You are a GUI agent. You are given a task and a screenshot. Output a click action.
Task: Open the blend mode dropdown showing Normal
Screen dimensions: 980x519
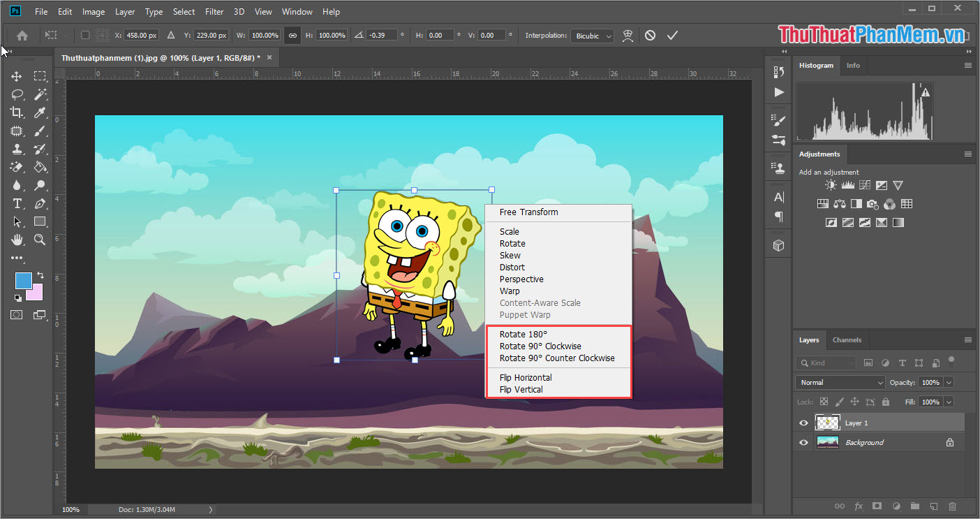point(840,382)
